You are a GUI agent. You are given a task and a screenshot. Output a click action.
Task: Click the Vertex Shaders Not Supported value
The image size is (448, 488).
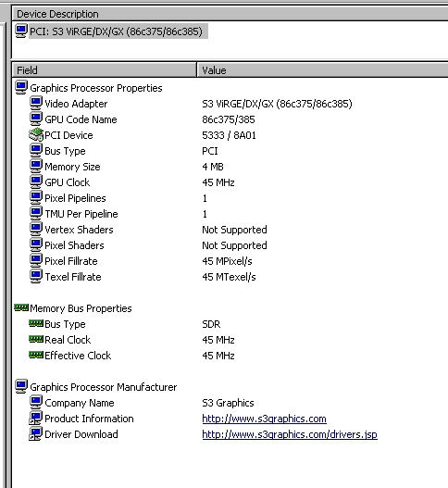pyautogui.click(x=234, y=230)
